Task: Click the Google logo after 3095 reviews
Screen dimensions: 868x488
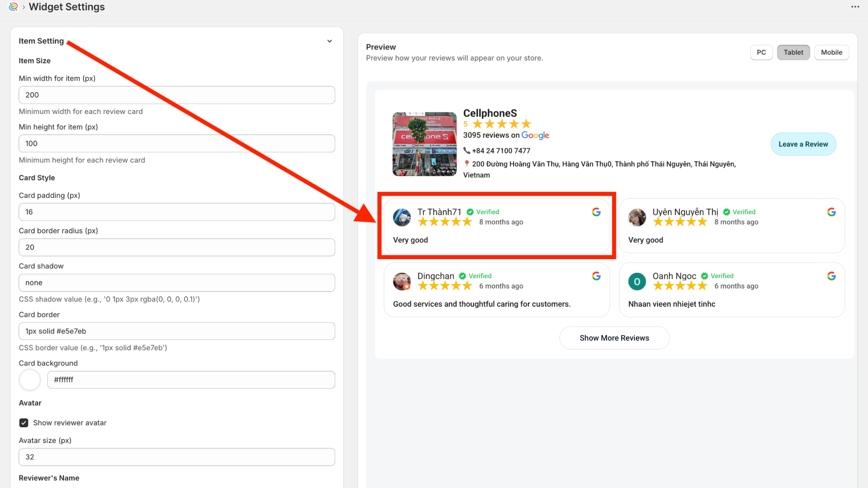Action: 535,136
